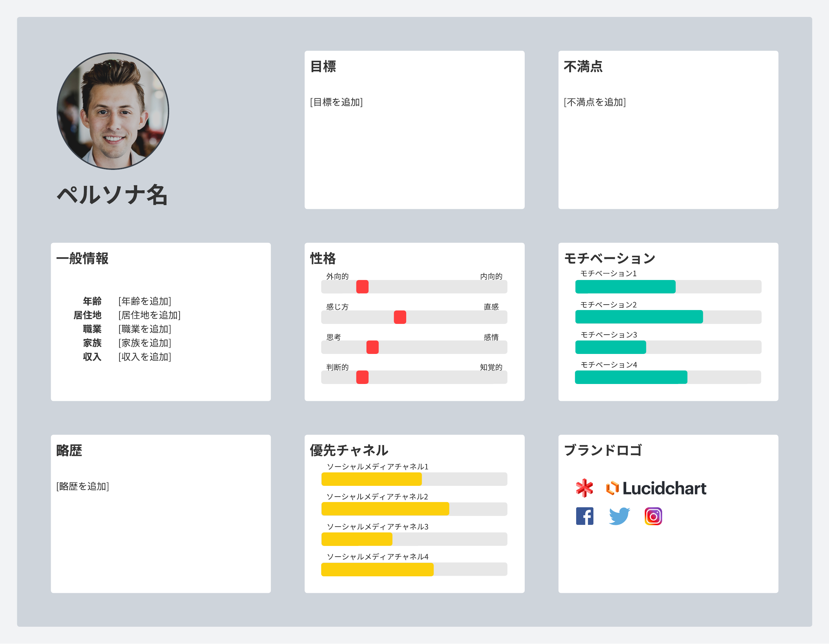
Task: Click the 感じ方/直感 slider handle
Action: point(400,317)
